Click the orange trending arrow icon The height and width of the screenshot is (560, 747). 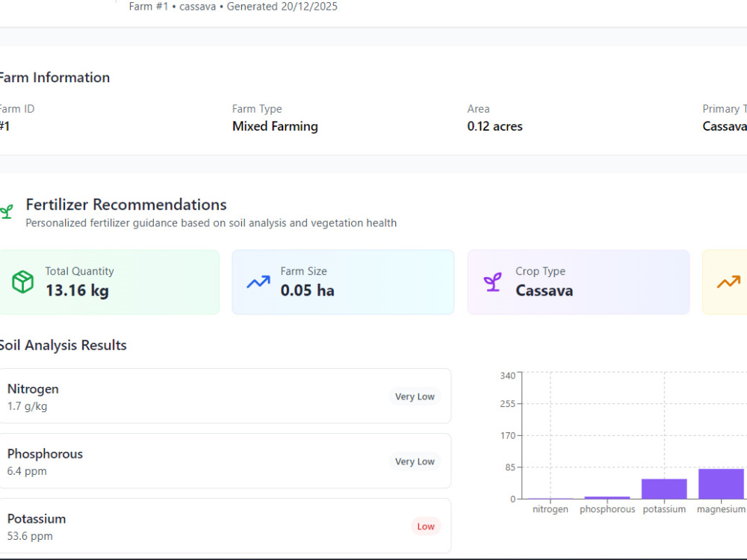click(728, 282)
